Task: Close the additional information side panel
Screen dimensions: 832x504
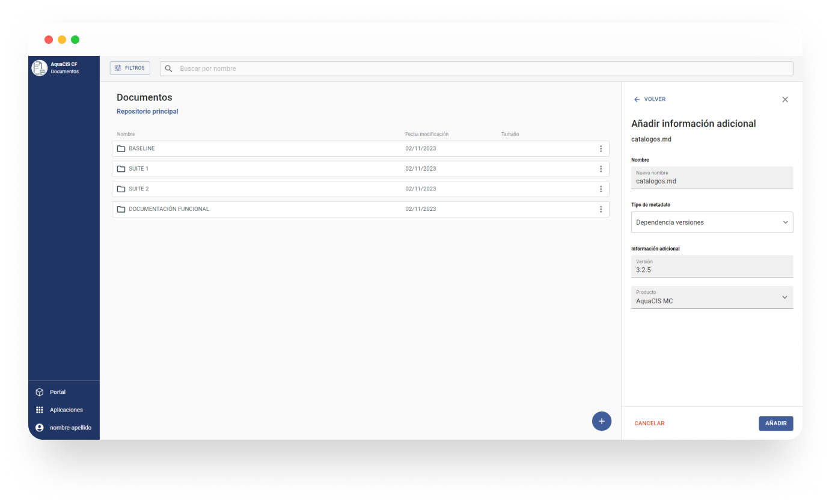Action: click(x=785, y=100)
